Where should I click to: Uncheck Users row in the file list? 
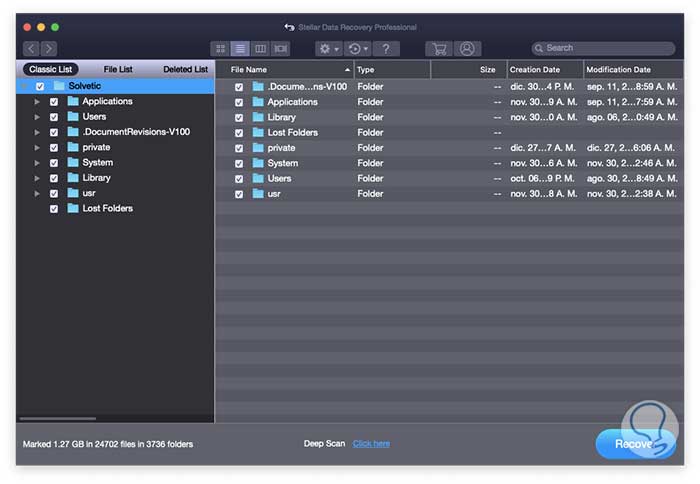click(x=239, y=179)
